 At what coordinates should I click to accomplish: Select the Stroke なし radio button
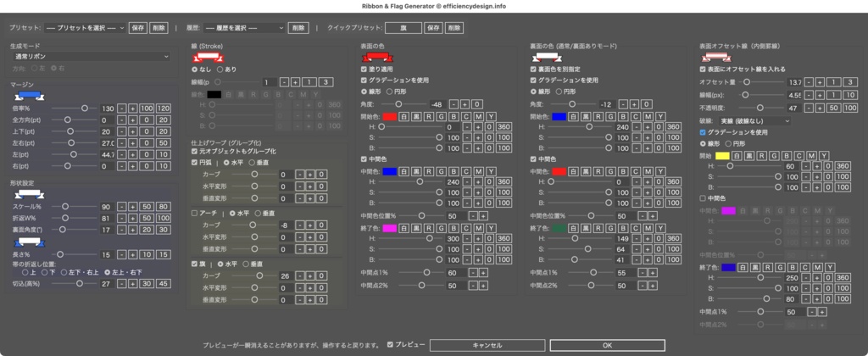pos(194,70)
